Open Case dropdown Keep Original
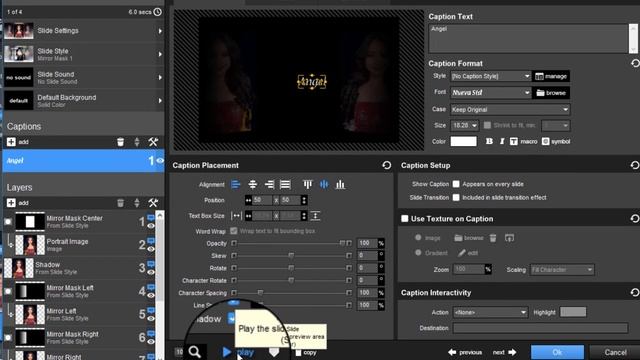640x360 pixels. point(510,109)
